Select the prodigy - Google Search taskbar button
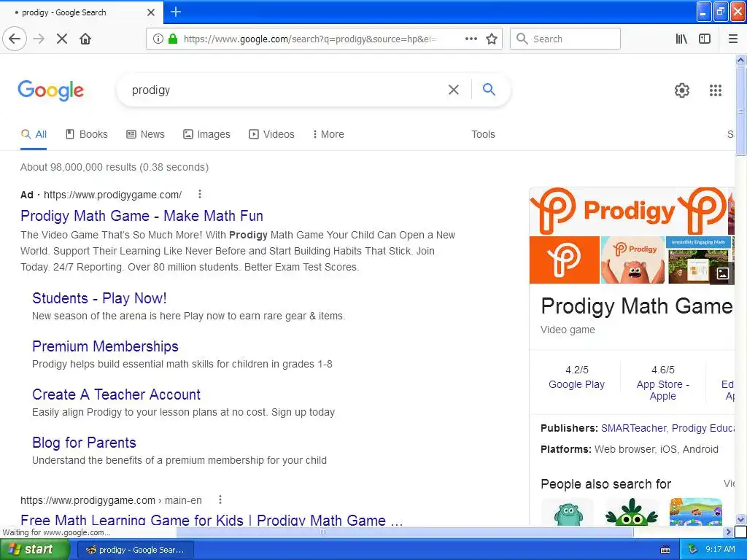The height and width of the screenshot is (560, 747). click(x=135, y=550)
